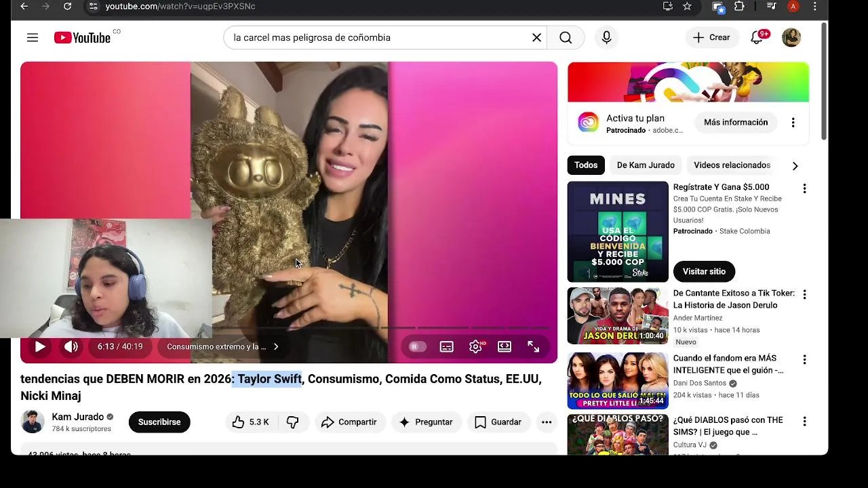Viewport: 868px width, 488px height.
Task: Open the Chrome three-dot menu
Action: coord(815,6)
